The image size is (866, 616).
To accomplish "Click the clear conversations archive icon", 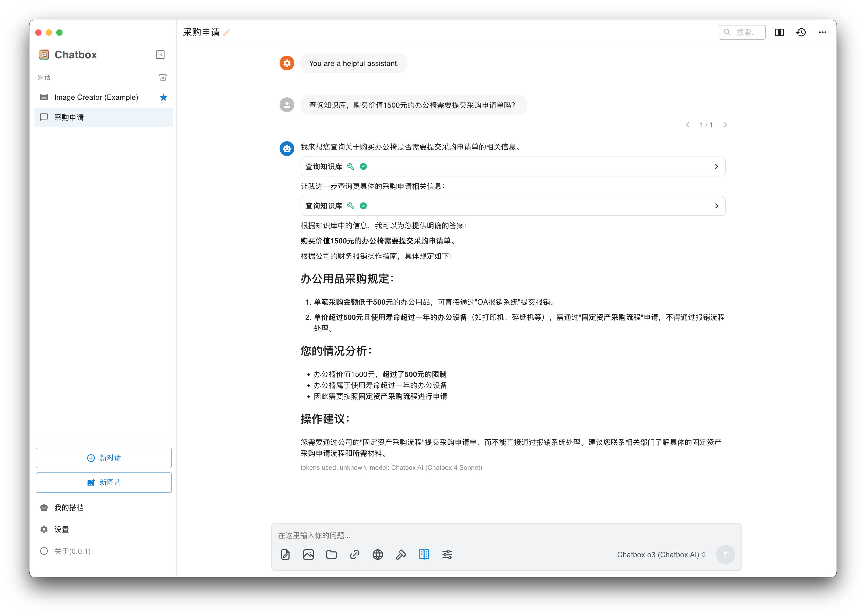I will coord(163,77).
